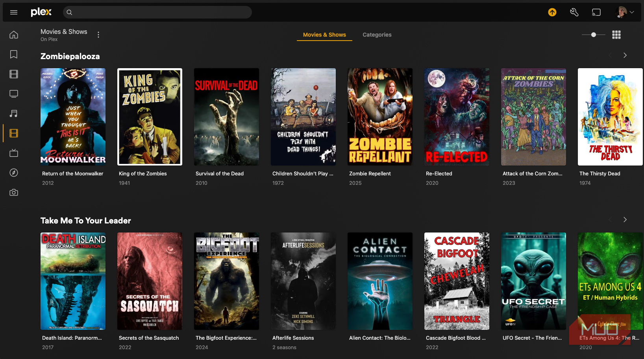Open Secrets of the Sasquatch poster
This screenshot has height=359, width=644.
point(150,281)
